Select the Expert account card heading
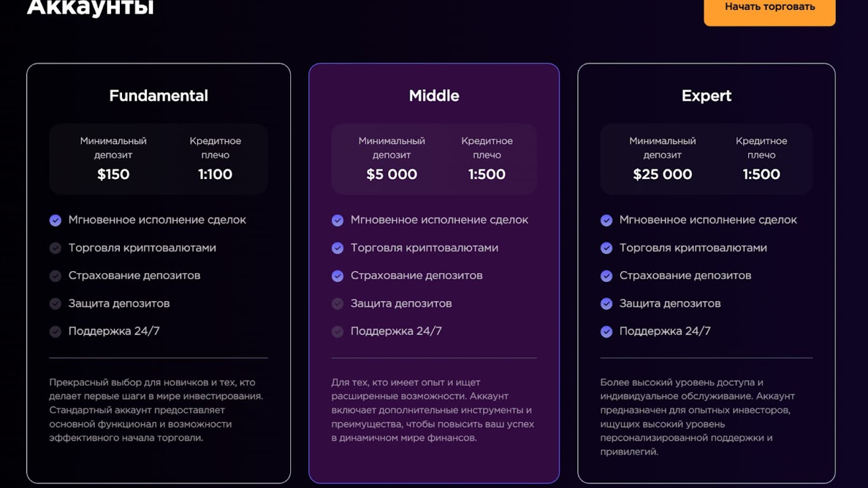The height and width of the screenshot is (488, 868). [706, 96]
